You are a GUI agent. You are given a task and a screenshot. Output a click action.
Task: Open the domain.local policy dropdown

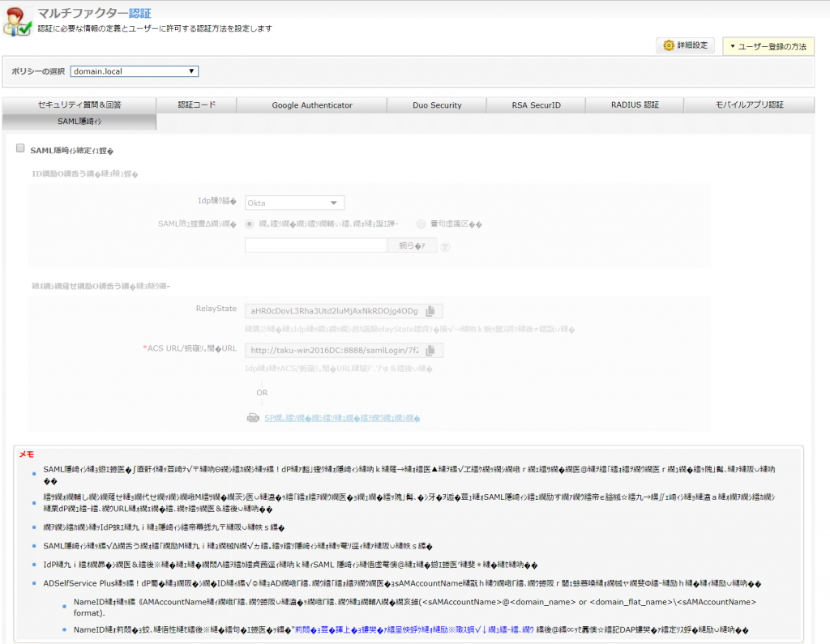[x=135, y=71]
